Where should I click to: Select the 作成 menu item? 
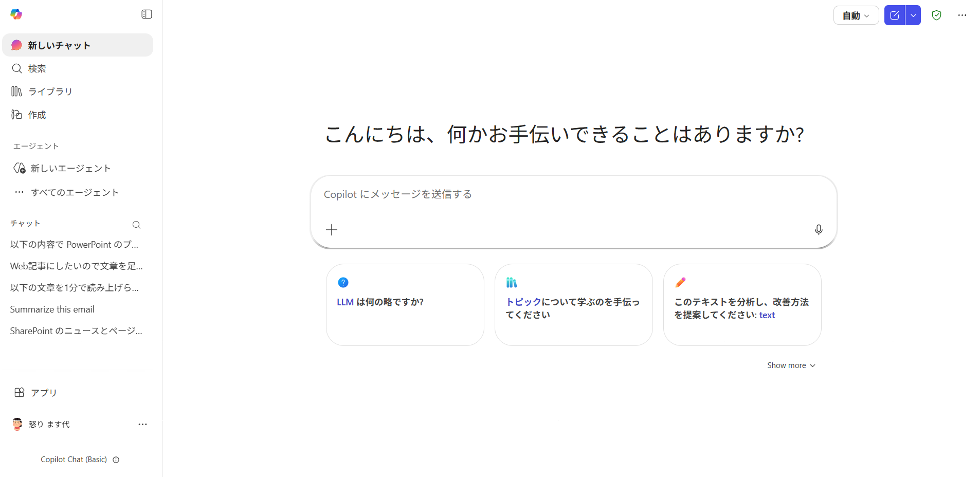coord(37,115)
